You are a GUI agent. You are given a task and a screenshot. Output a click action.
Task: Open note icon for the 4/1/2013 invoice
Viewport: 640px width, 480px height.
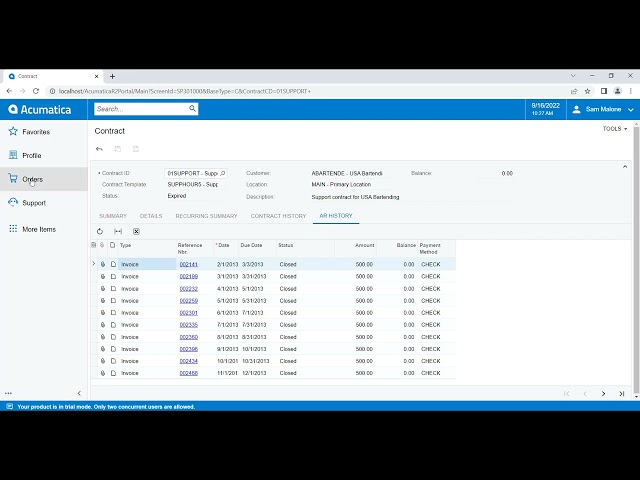click(x=113, y=289)
